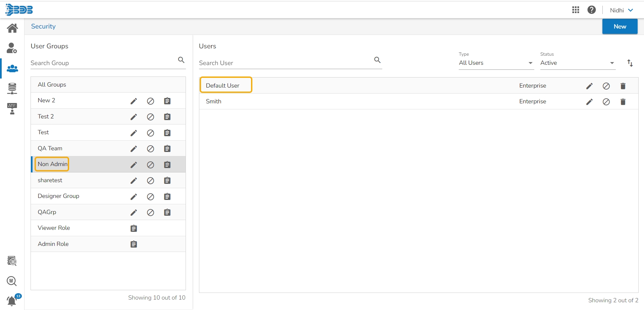Click the Search User field
This screenshot has height=310, width=644.
pos(285,63)
